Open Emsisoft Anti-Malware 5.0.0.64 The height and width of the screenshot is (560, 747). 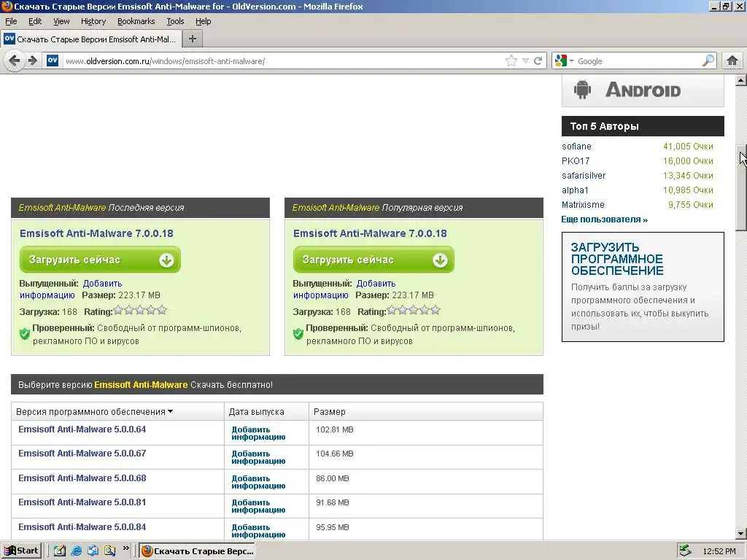[82, 429]
